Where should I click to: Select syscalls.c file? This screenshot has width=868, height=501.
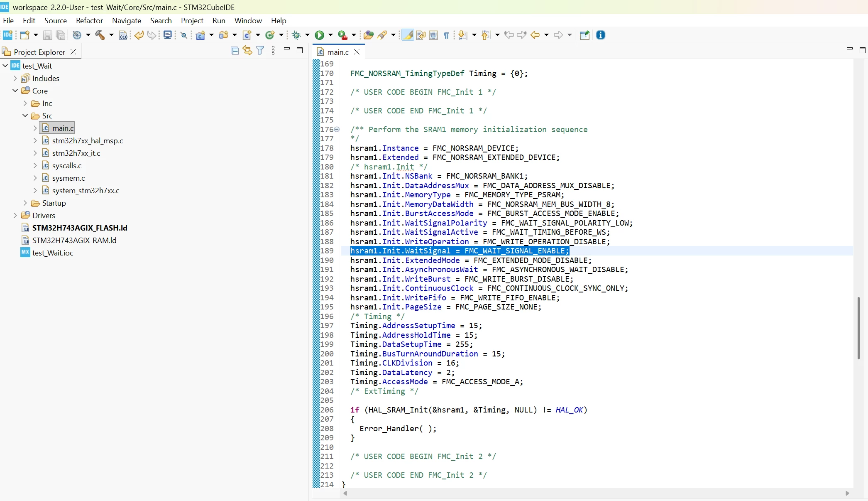point(67,166)
